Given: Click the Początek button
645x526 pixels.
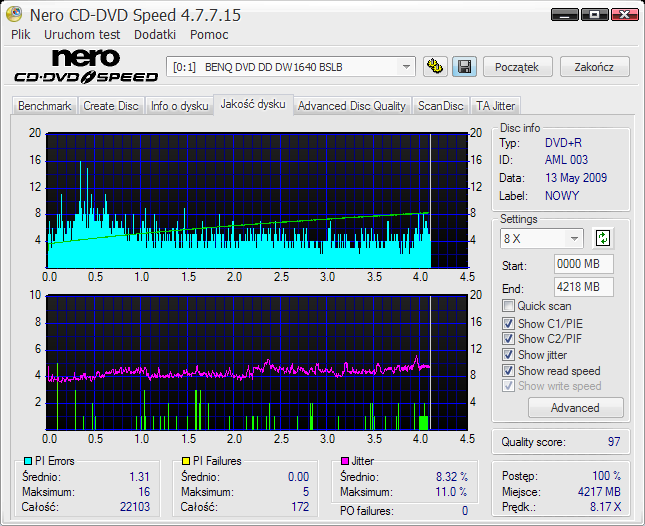Looking at the screenshot, I should pos(517,67).
